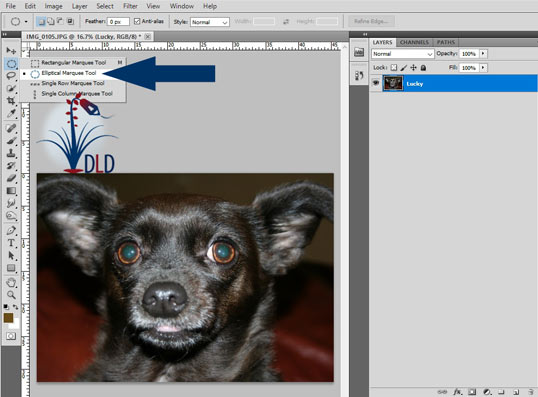
Task: Open the Opacity slider arrow
Action: pyautogui.click(x=483, y=54)
